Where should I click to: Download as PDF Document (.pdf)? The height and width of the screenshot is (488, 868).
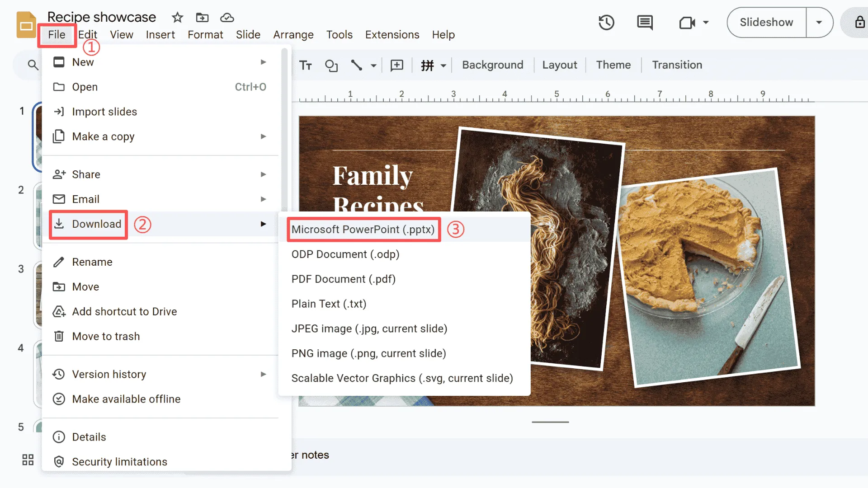click(404, 279)
